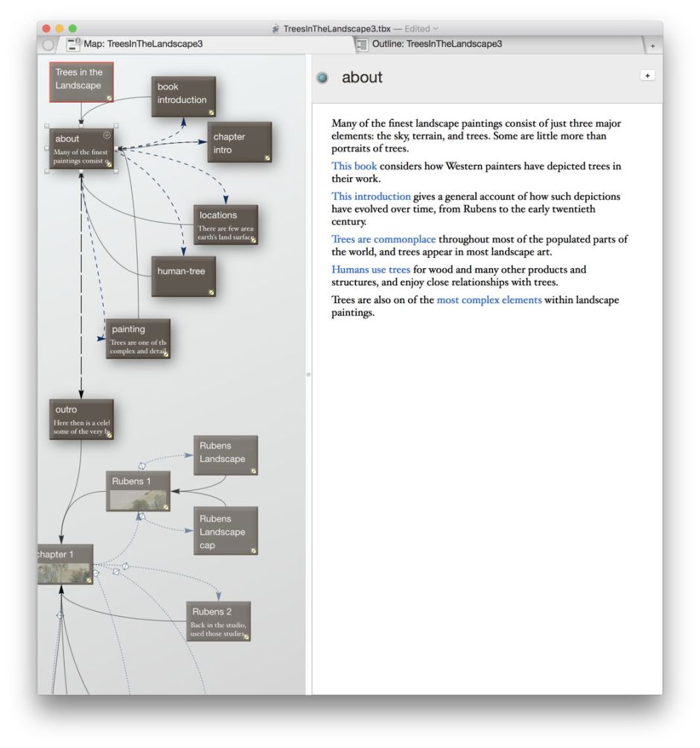Click the document icon in the title bar
Screen dimensions: 700x748
pos(276,29)
